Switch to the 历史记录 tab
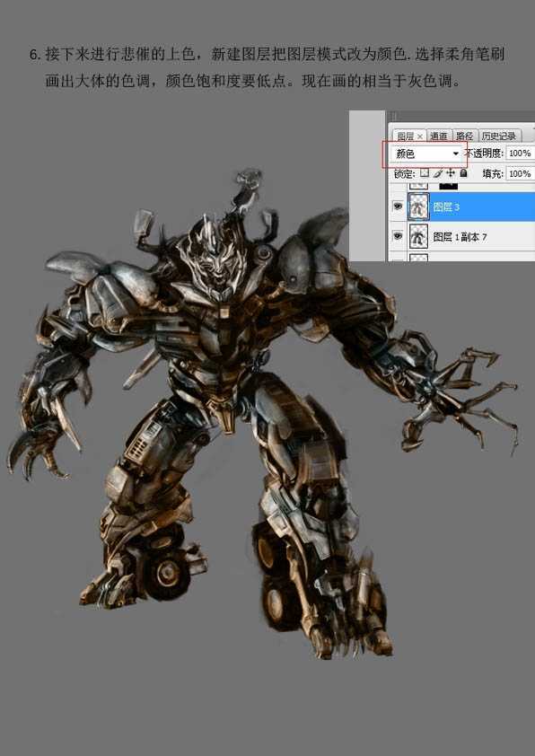Image resolution: width=535 pixels, height=756 pixels. [498, 136]
